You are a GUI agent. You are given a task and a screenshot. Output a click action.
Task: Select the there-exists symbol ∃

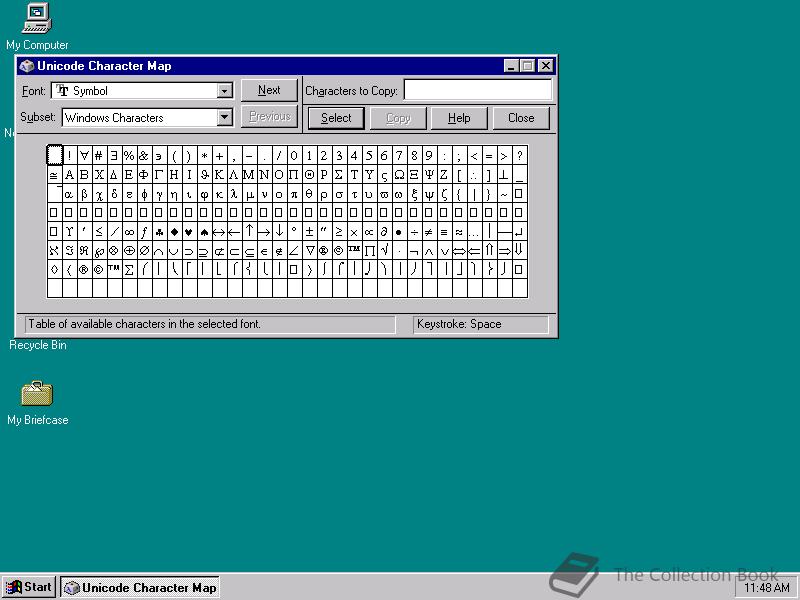click(x=114, y=156)
